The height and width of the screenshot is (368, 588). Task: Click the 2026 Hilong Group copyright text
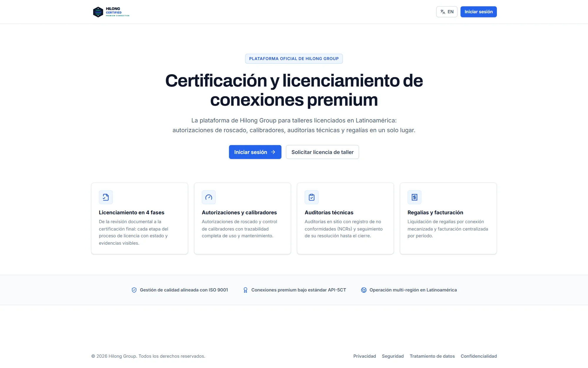pos(148,356)
